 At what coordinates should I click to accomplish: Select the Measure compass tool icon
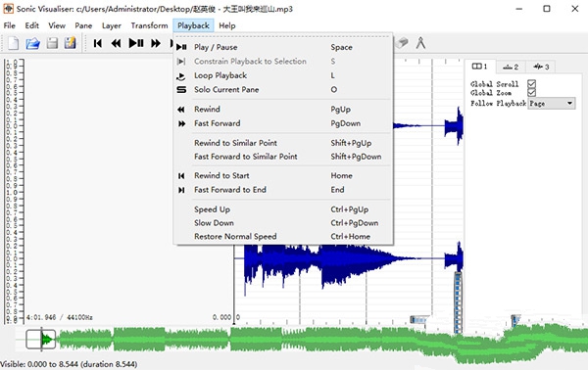(x=420, y=43)
